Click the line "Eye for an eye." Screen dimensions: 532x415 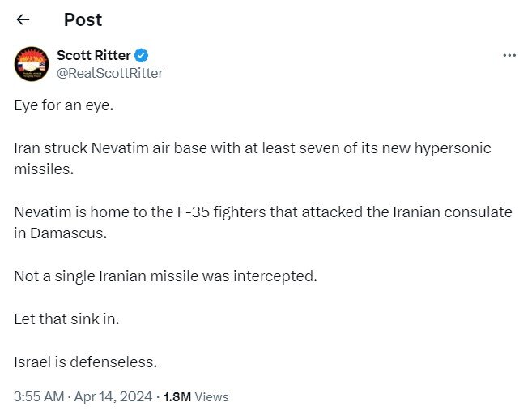tap(60, 106)
